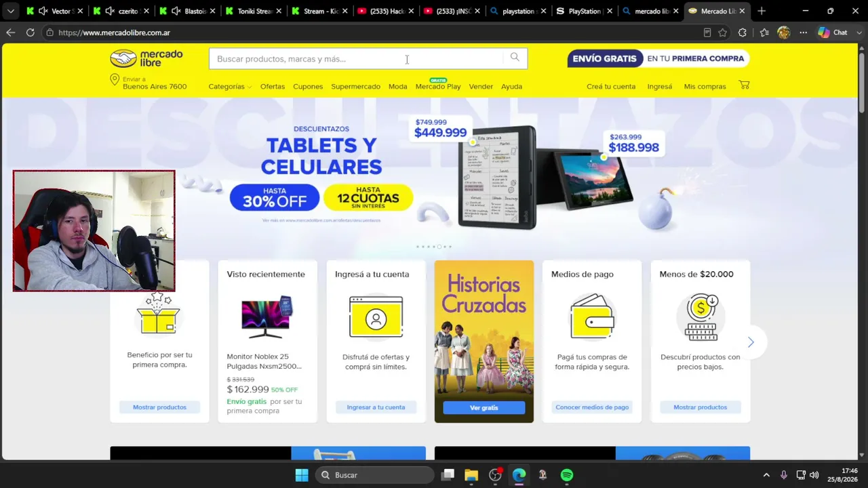Viewport: 868px width, 488px height.
Task: Click the volume icon in system tray
Action: pyautogui.click(x=814, y=475)
